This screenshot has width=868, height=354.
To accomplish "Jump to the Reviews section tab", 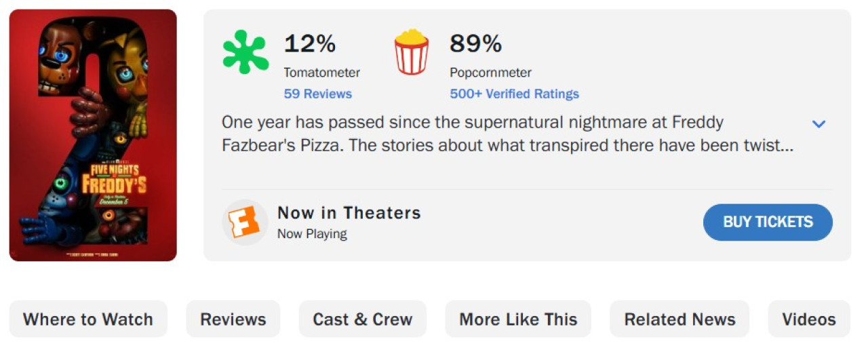I will coord(233,319).
